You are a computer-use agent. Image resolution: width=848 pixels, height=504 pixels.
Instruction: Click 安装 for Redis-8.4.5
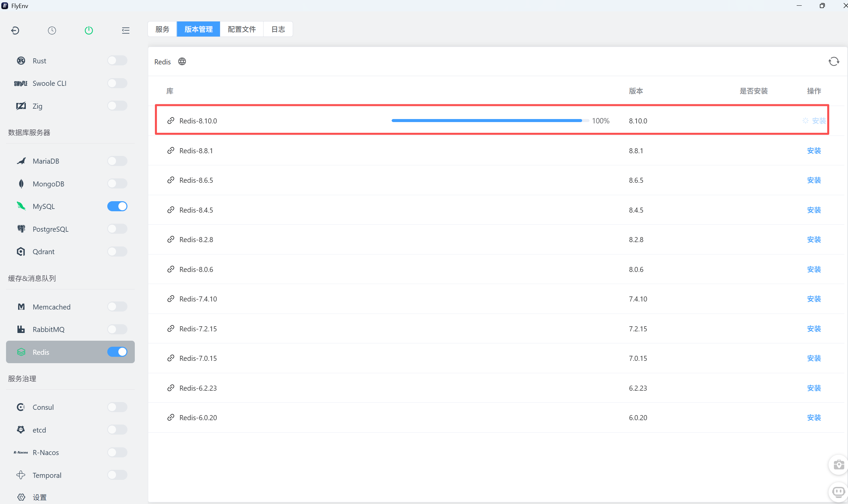tap(814, 210)
